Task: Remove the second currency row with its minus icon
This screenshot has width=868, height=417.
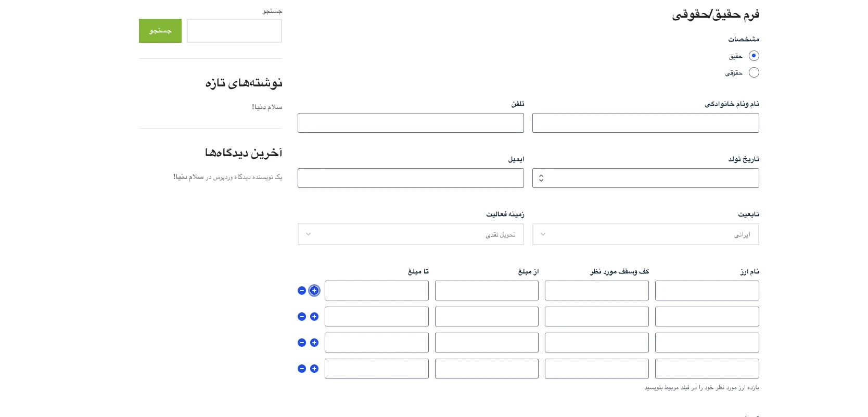Action: click(x=302, y=317)
